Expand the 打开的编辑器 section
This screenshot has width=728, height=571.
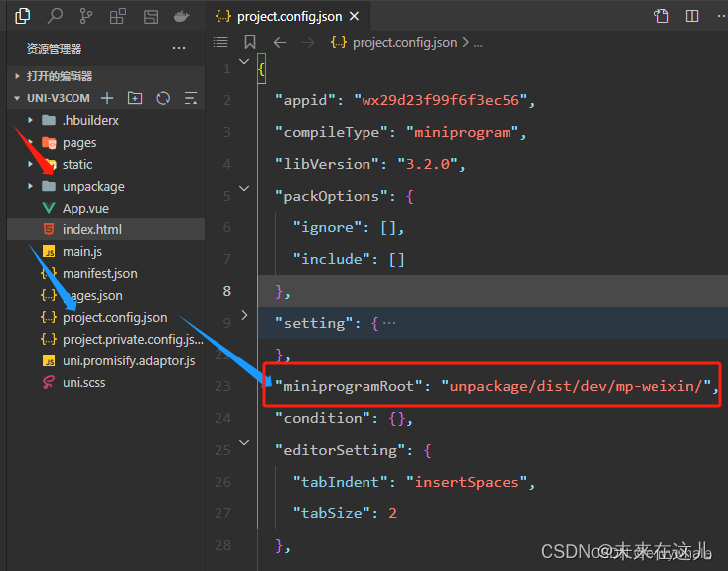click(x=60, y=76)
